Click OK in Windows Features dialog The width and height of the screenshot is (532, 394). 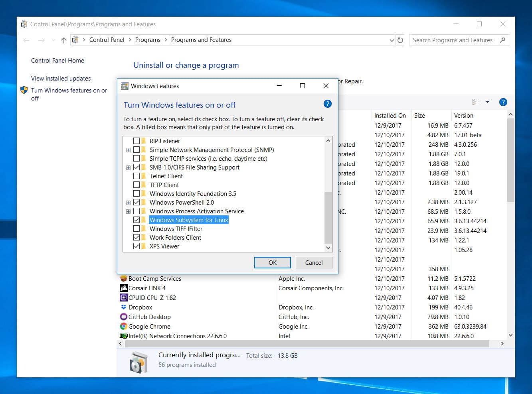pyautogui.click(x=273, y=262)
